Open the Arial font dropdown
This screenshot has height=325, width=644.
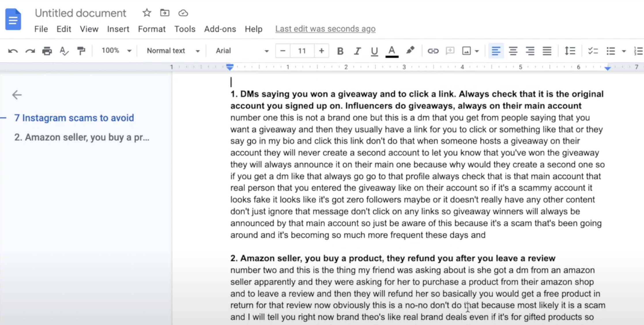(x=242, y=51)
